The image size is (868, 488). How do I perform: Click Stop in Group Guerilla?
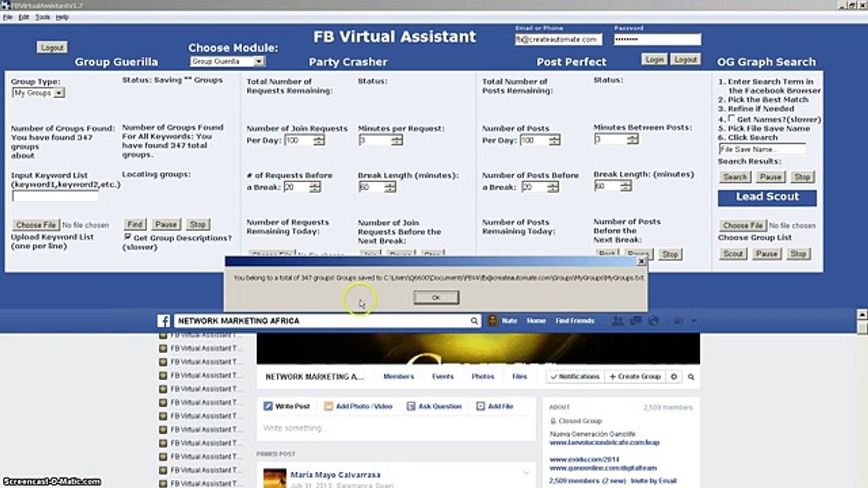click(197, 224)
